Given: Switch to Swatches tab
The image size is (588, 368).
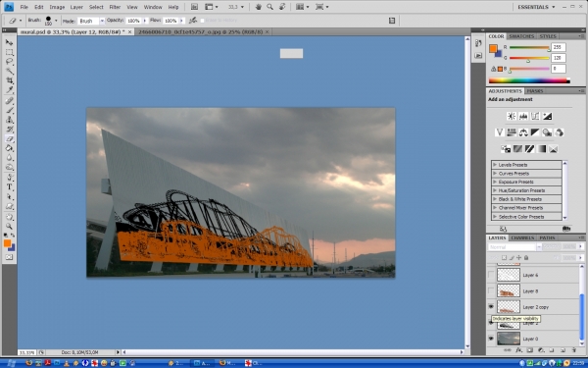Looking at the screenshot, I should [521, 36].
